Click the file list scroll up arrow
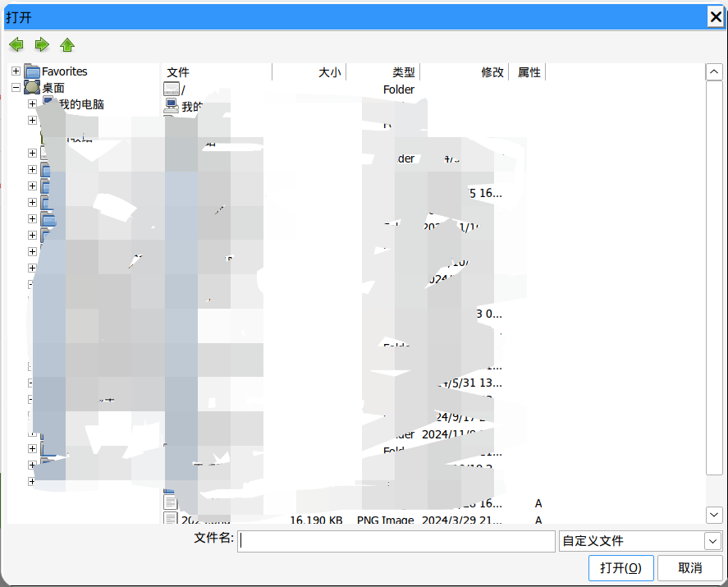The height and width of the screenshot is (587, 728). click(x=713, y=72)
